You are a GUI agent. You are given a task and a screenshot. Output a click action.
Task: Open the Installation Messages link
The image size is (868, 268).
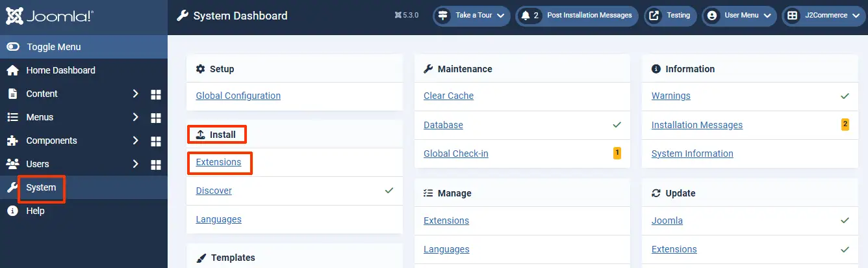[x=697, y=125]
